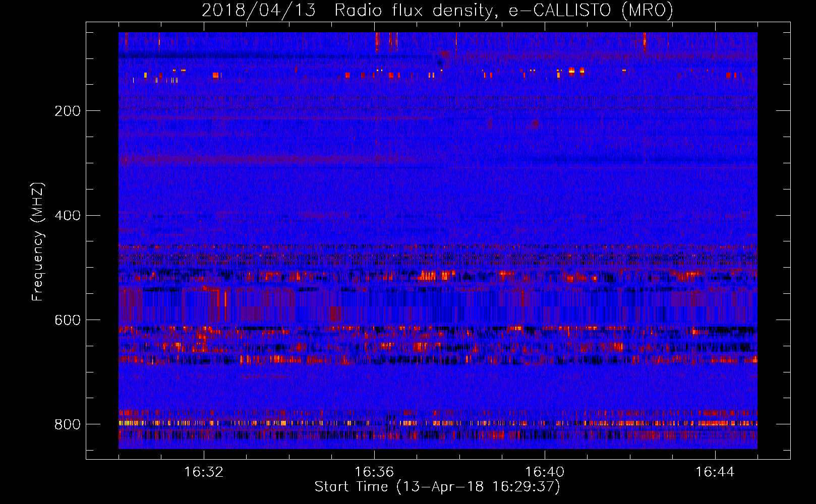Click the 16:32 time tick label
Screen dimensions: 816x504
pos(204,472)
